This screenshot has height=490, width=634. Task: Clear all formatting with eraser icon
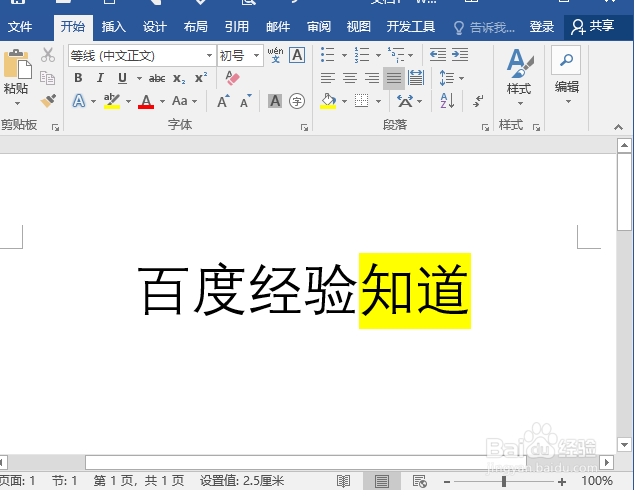tap(232, 78)
